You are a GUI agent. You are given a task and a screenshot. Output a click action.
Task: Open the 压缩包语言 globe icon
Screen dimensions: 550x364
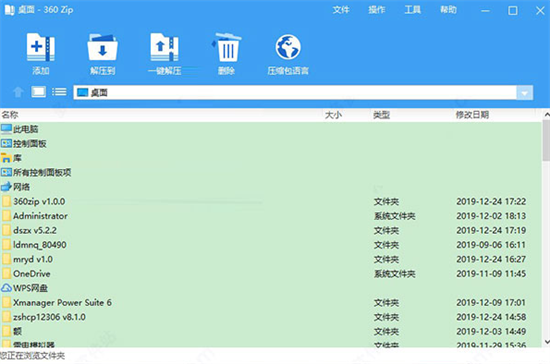[288, 47]
